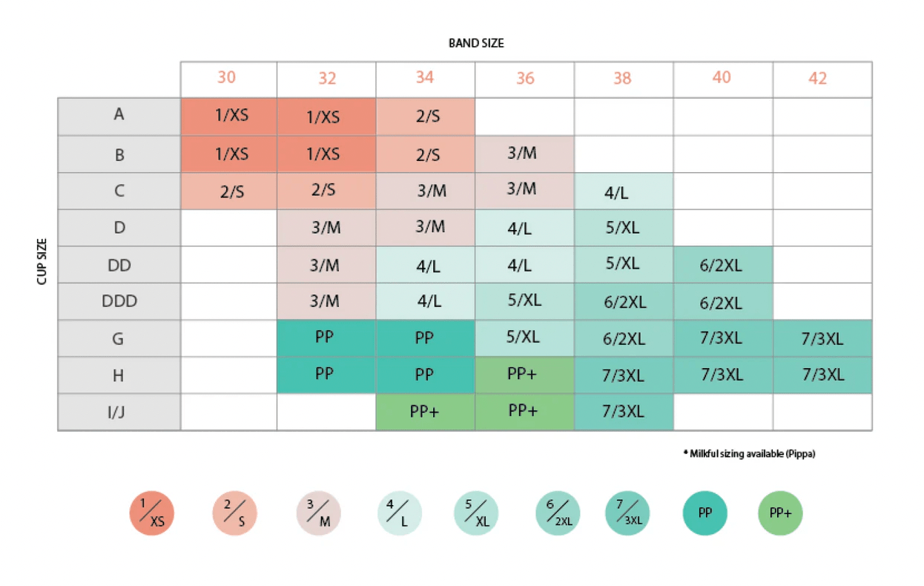Click the 6/2XL legend circle
Viewport: 924px width, 586px height.
[558, 513]
